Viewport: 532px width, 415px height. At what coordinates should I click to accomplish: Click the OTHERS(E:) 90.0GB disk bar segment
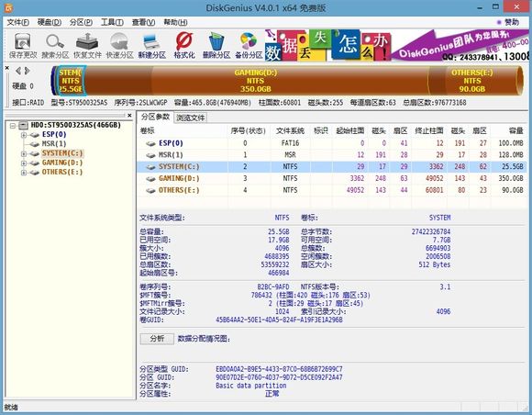(472, 81)
